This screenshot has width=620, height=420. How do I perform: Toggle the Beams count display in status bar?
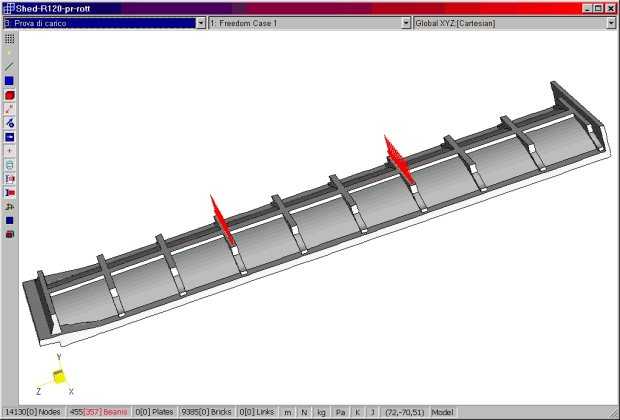[x=92, y=412]
